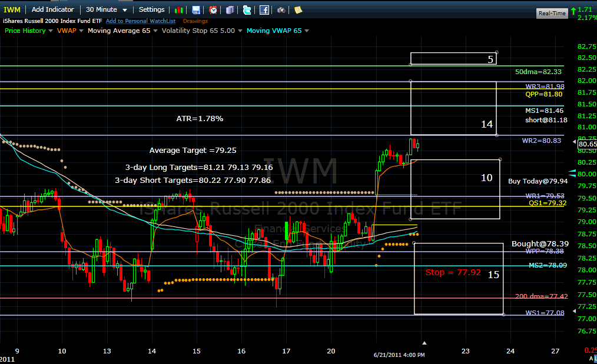
Task: Click the Buy Today@79.94 annotation
Action: (538, 181)
